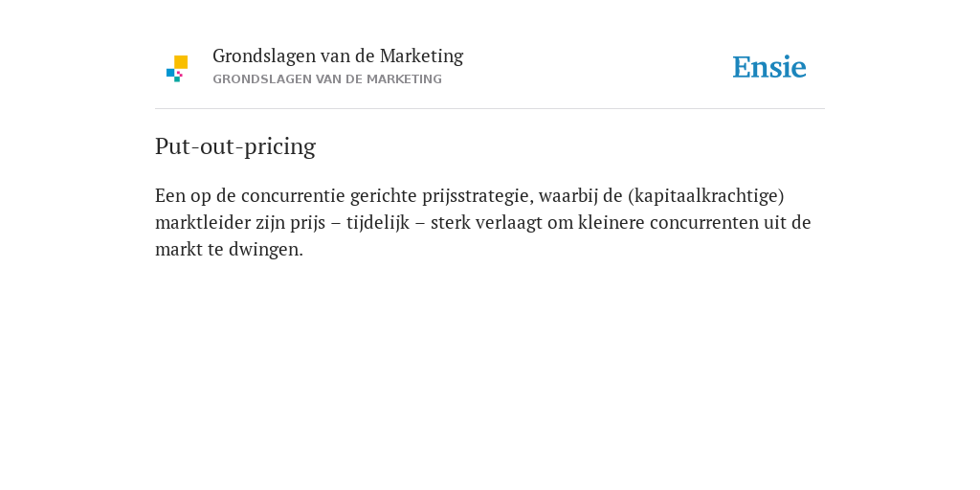Click the pink pixel in the logo

click(179, 74)
